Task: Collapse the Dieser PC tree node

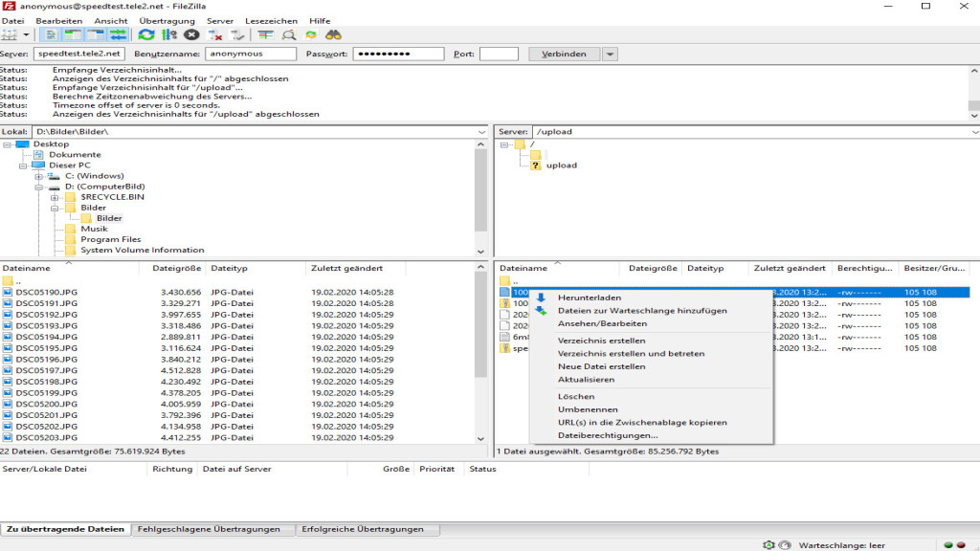Action: 22,167
